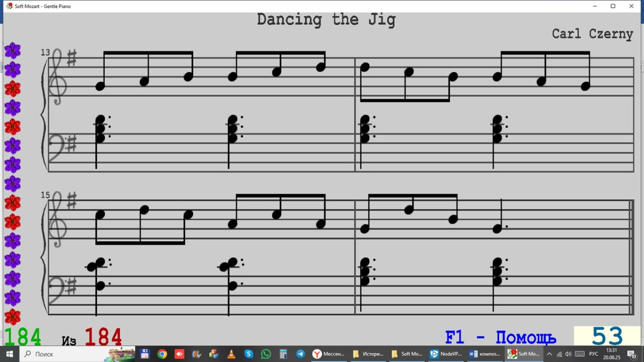Close the Soft Mozart Gentle Piano window
This screenshot has height=362, width=644.
[632, 6]
